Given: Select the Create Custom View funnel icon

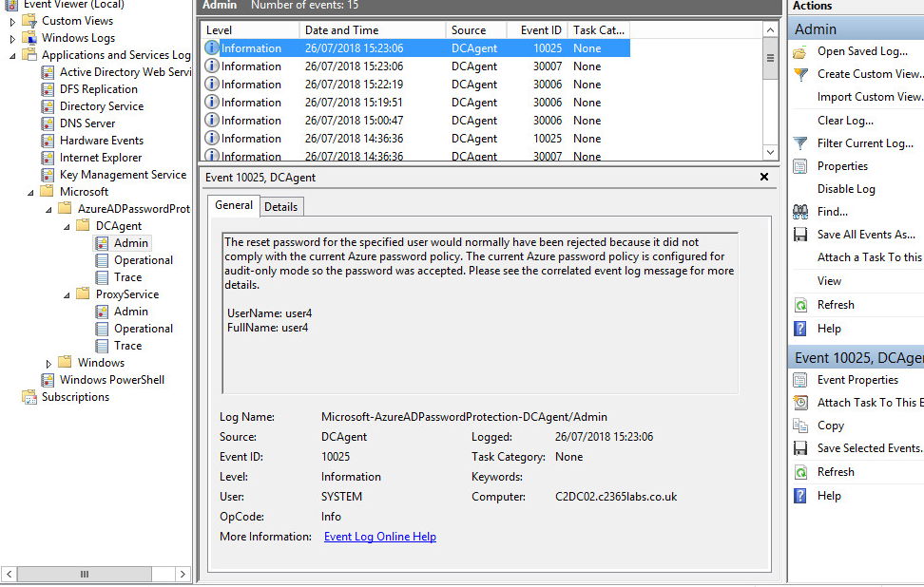Looking at the screenshot, I should (x=801, y=74).
